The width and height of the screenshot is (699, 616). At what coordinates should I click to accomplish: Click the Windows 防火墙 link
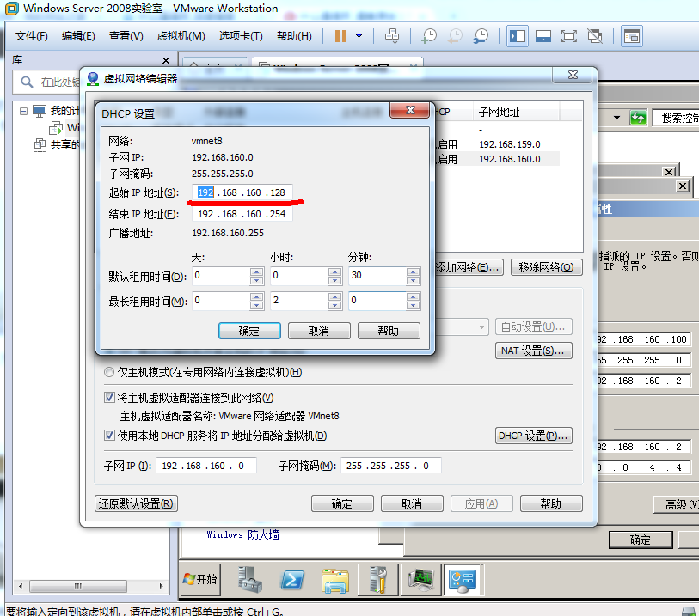[x=243, y=534]
